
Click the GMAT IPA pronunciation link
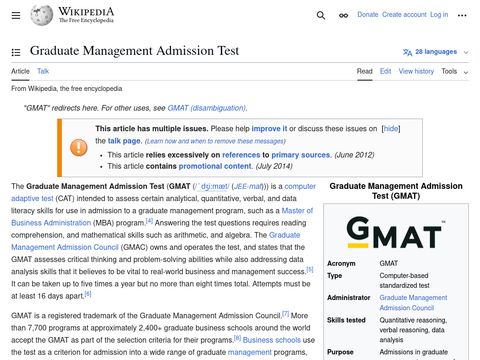(x=212, y=186)
